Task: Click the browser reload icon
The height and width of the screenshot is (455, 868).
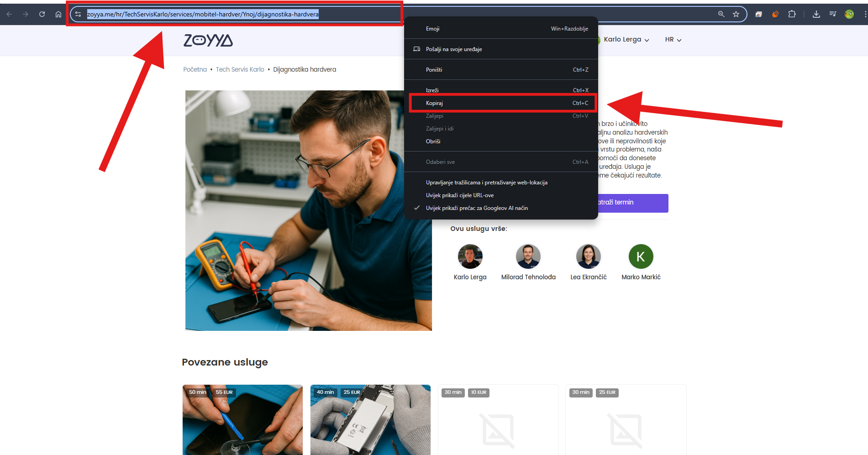Action: point(42,14)
